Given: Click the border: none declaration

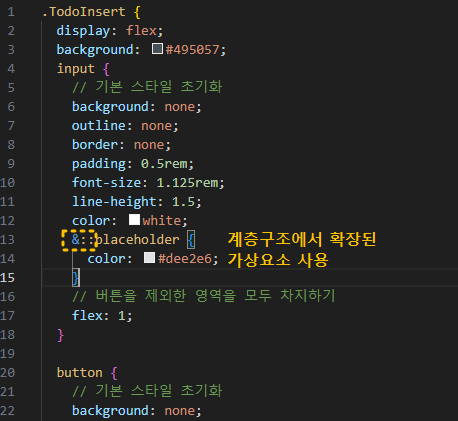Looking at the screenshot, I should pos(121,145).
